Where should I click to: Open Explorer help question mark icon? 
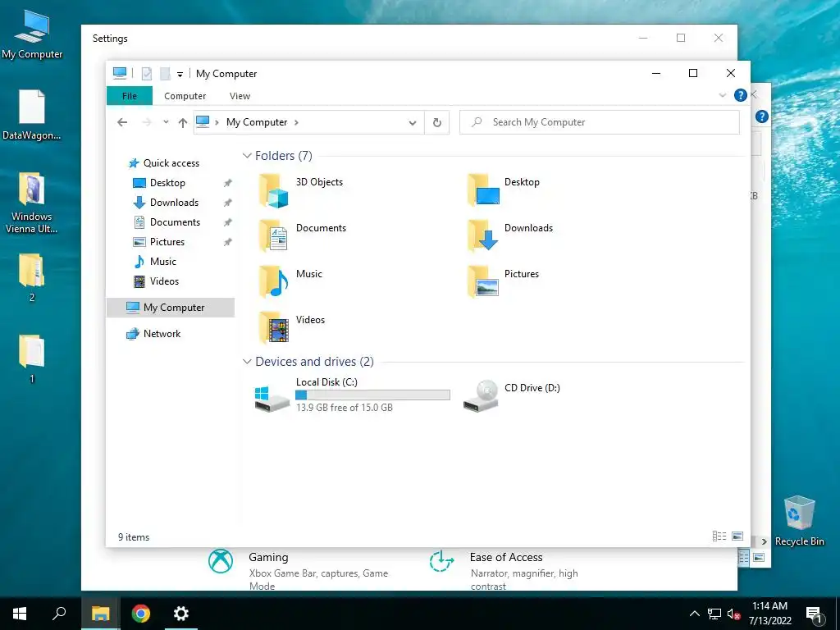pyautogui.click(x=741, y=95)
